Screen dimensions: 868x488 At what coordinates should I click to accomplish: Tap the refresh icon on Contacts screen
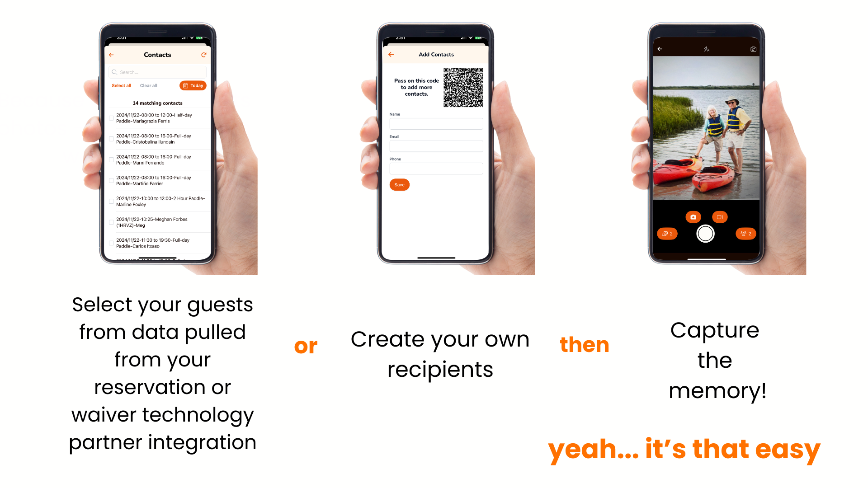203,54
